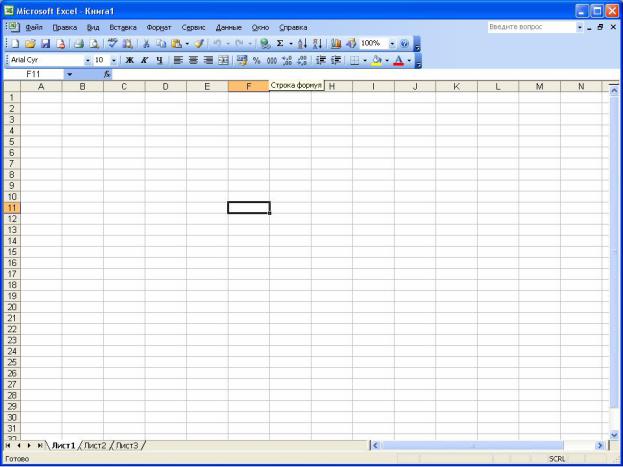
Task: Open the font size 10 dropdown
Action: click(114, 60)
